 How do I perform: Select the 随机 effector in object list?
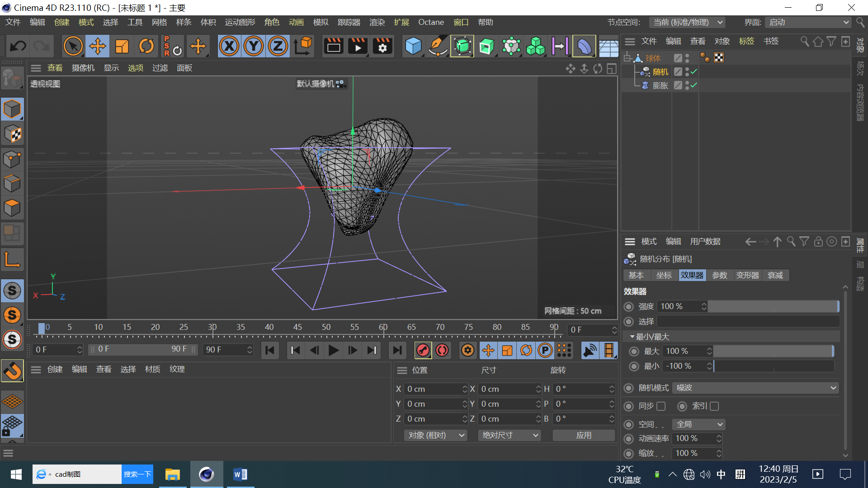(660, 72)
